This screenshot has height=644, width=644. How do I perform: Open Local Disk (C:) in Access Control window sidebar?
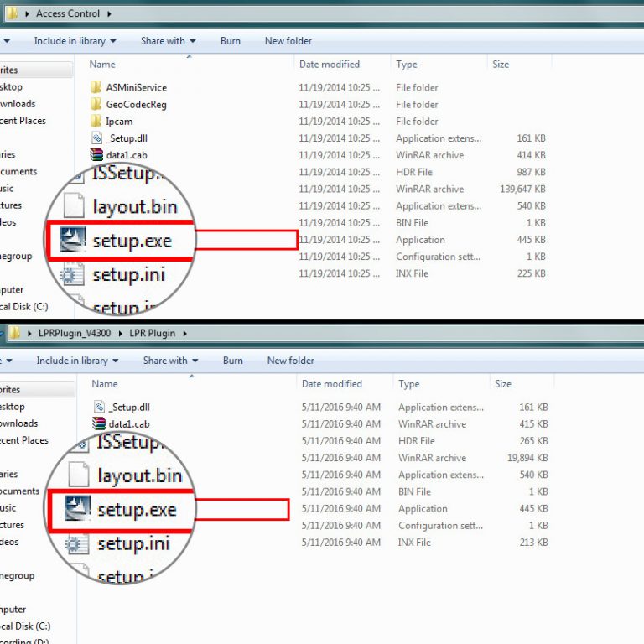(x=24, y=307)
